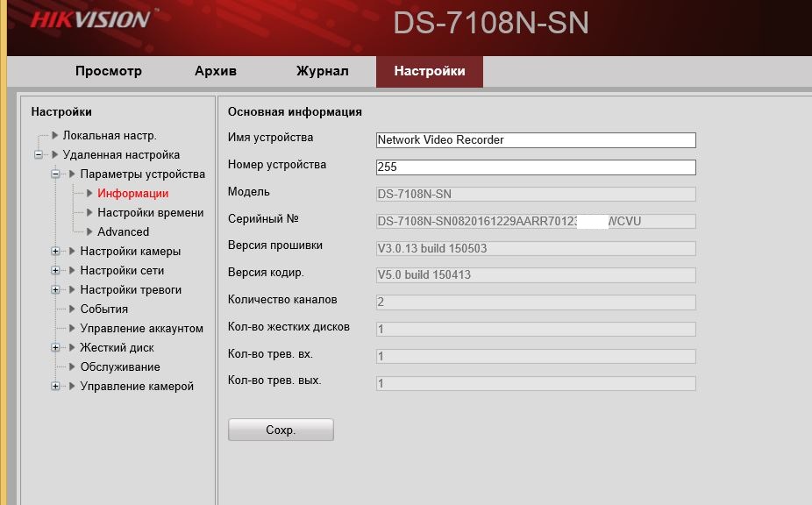Click the Кол-во жестких дисков field
The width and height of the screenshot is (812, 505).
pos(536,329)
